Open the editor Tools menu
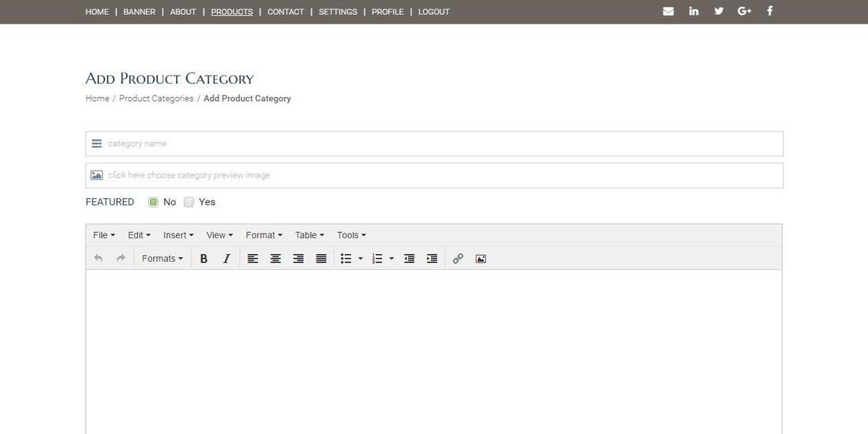868x434 pixels. [351, 235]
